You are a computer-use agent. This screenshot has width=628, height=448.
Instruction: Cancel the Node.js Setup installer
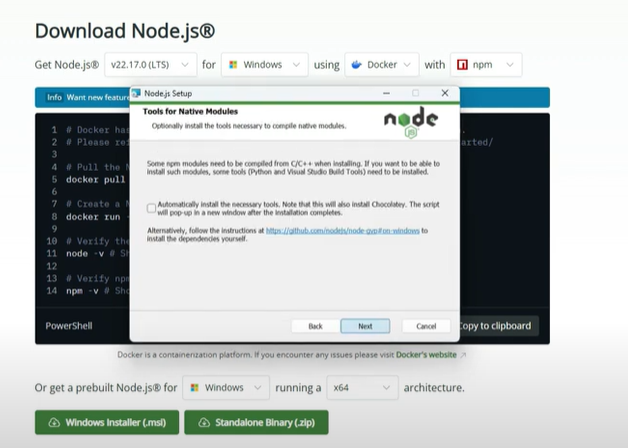(426, 326)
